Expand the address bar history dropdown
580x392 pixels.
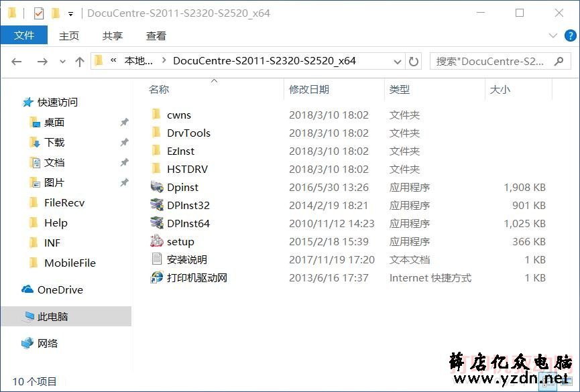pyautogui.click(x=398, y=62)
